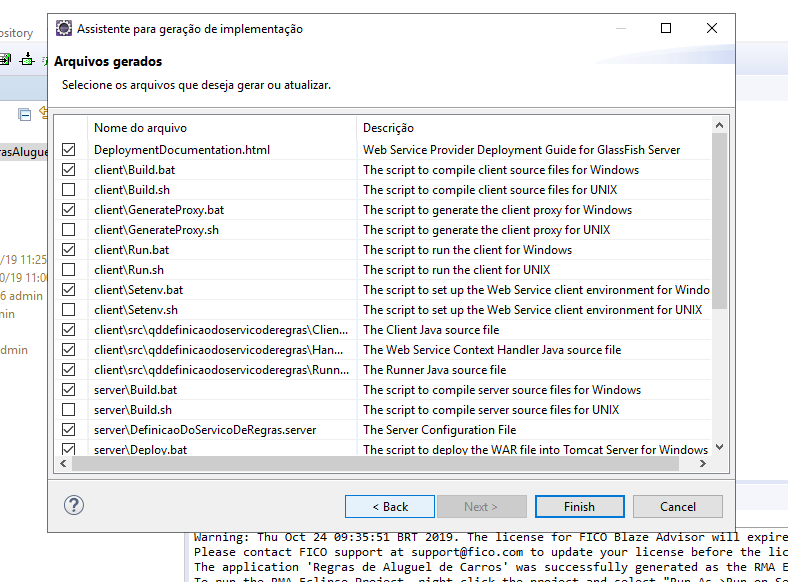Click 'Web Service Provider Deployment Guide' description
This screenshot has height=582, width=788.
click(522, 150)
